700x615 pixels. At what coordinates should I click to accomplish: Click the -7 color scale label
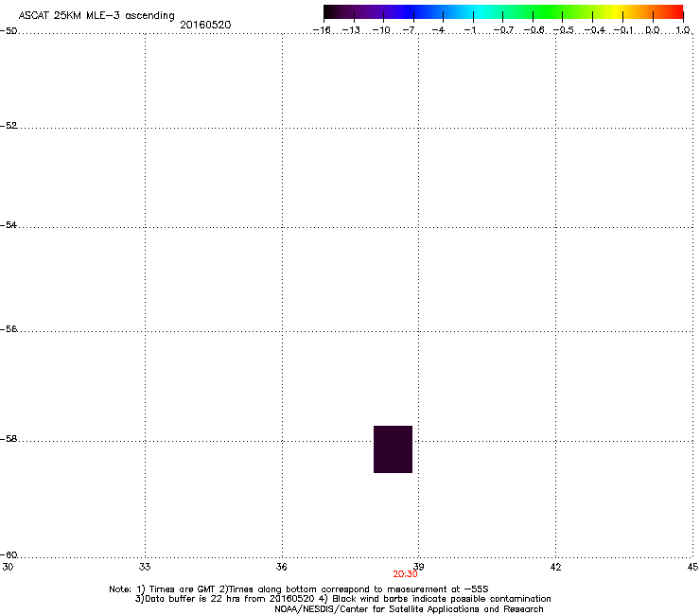pos(410,30)
